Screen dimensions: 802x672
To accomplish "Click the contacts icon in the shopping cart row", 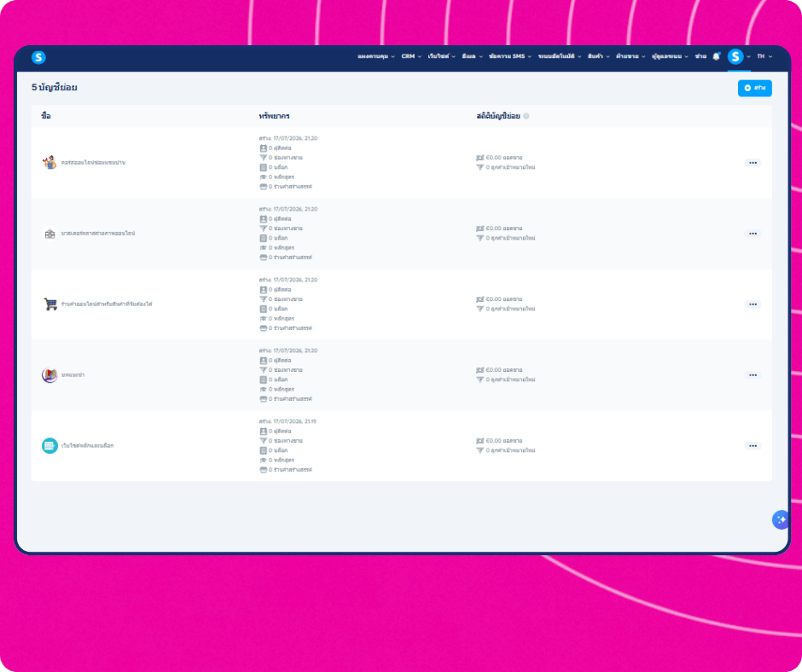I will 263,289.
